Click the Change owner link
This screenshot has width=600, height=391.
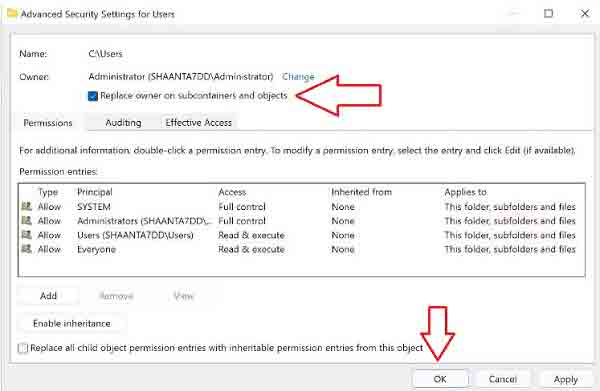coord(298,77)
